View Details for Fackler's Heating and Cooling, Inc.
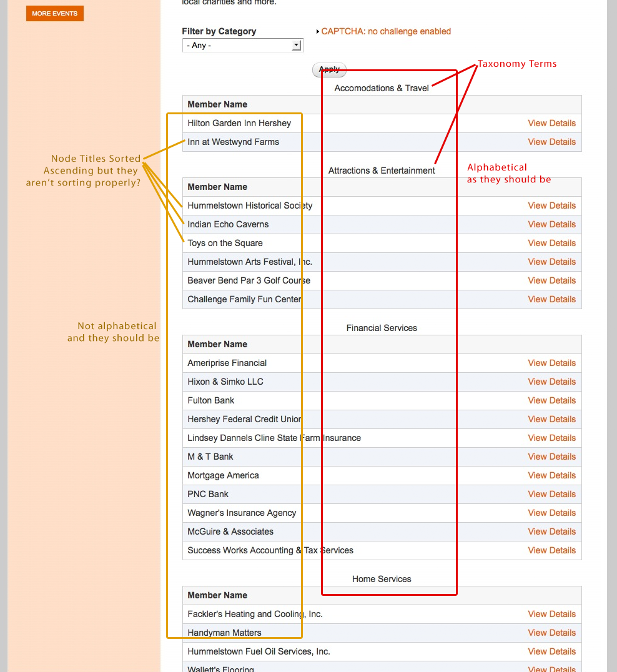Image resolution: width=617 pixels, height=672 pixels. 551,614
